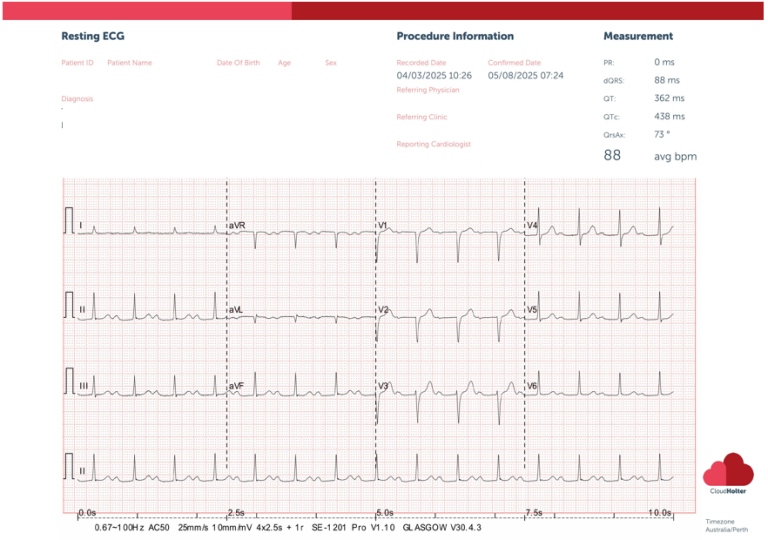Click the Timezone Australia/Perth text
The height and width of the screenshot is (540, 768).
click(x=726, y=525)
